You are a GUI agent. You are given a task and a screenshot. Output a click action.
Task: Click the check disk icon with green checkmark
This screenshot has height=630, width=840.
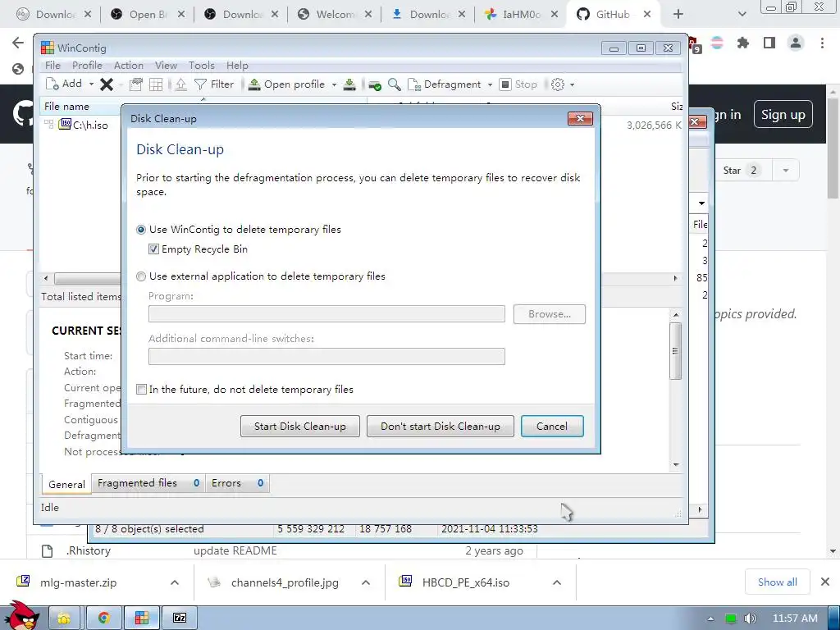(375, 84)
